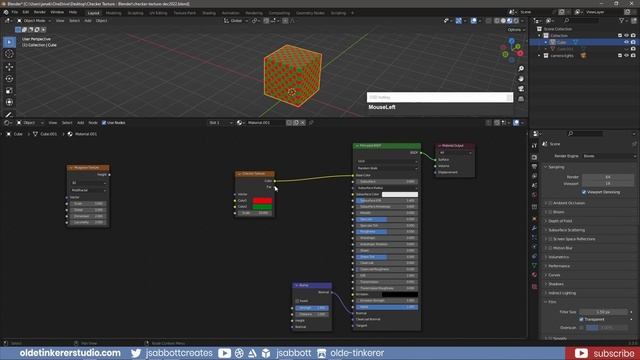The height and width of the screenshot is (360, 640).
Task: Activate the Select Box tool
Action: (9, 42)
